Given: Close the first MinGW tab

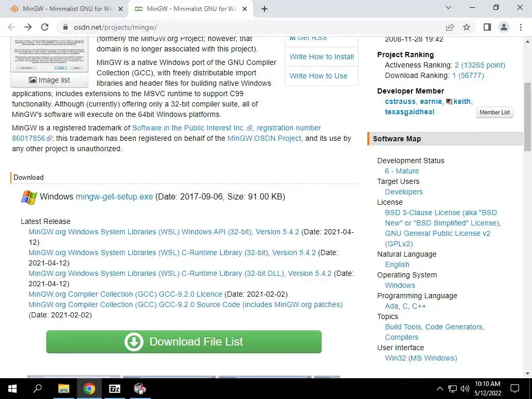Looking at the screenshot, I should (x=120, y=9).
